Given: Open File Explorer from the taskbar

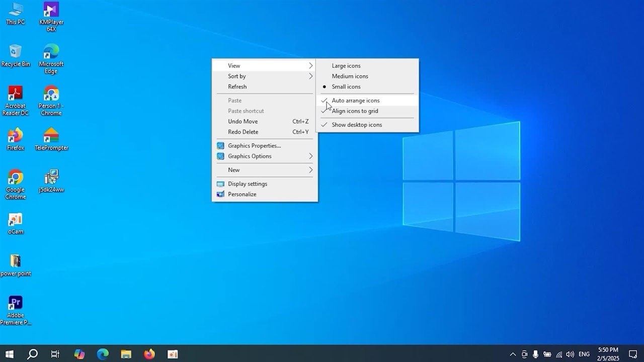Looking at the screenshot, I should pyautogui.click(x=126, y=354).
